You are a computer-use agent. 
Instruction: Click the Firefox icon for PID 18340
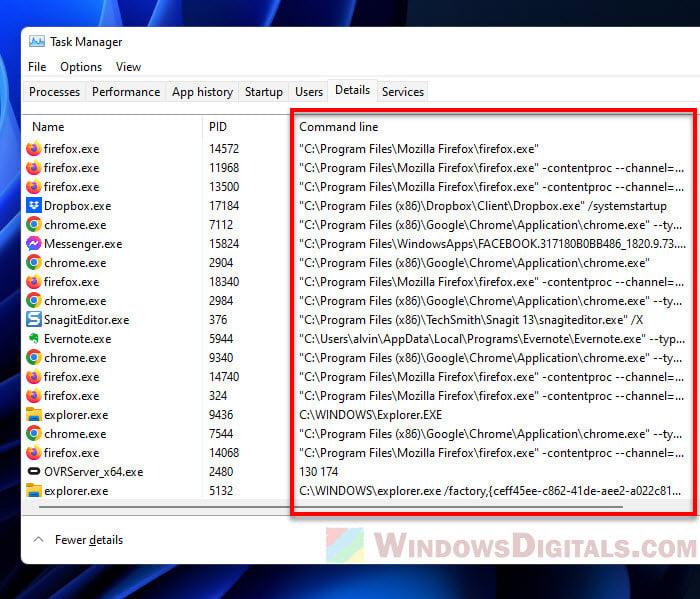click(33, 282)
